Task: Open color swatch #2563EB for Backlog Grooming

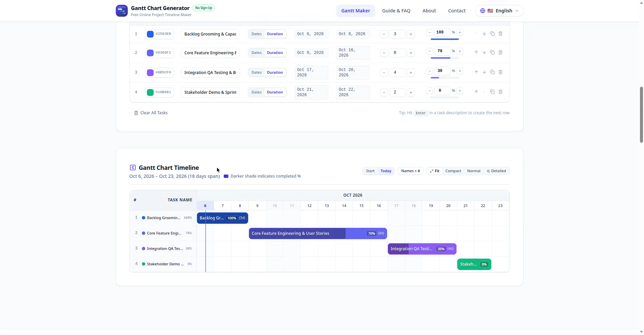Action: point(150,34)
